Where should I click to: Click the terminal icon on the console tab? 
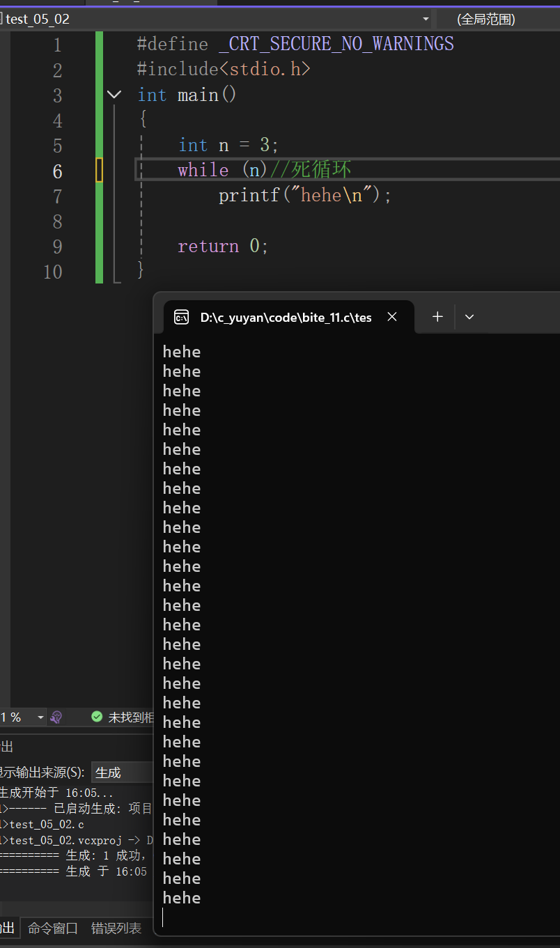181,318
